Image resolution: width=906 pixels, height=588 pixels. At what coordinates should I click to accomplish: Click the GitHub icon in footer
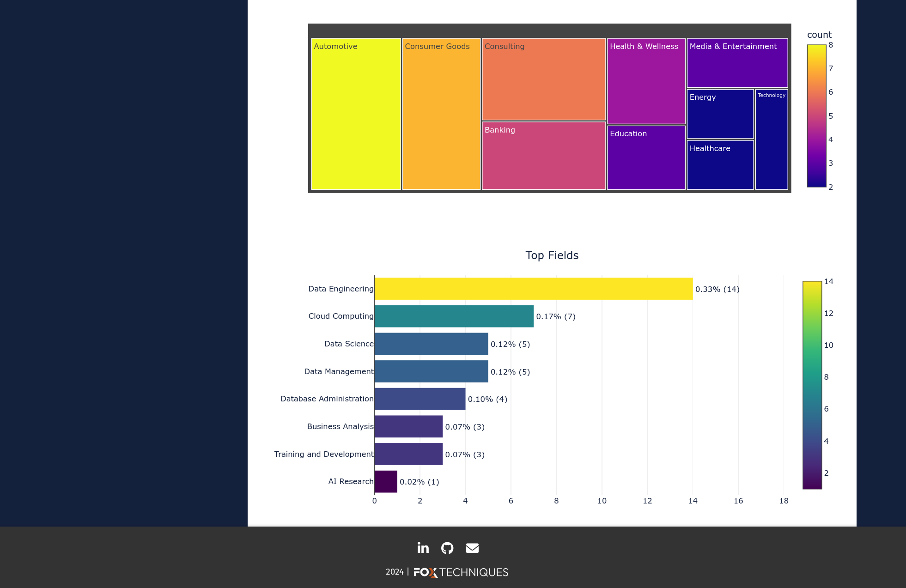[448, 548]
